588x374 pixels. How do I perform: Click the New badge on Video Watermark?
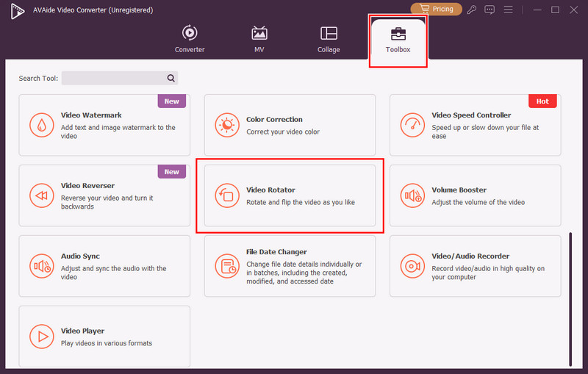pos(172,101)
